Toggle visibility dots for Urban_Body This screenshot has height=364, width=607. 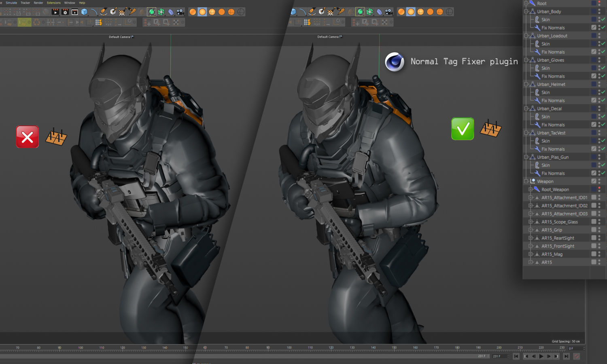point(599,11)
